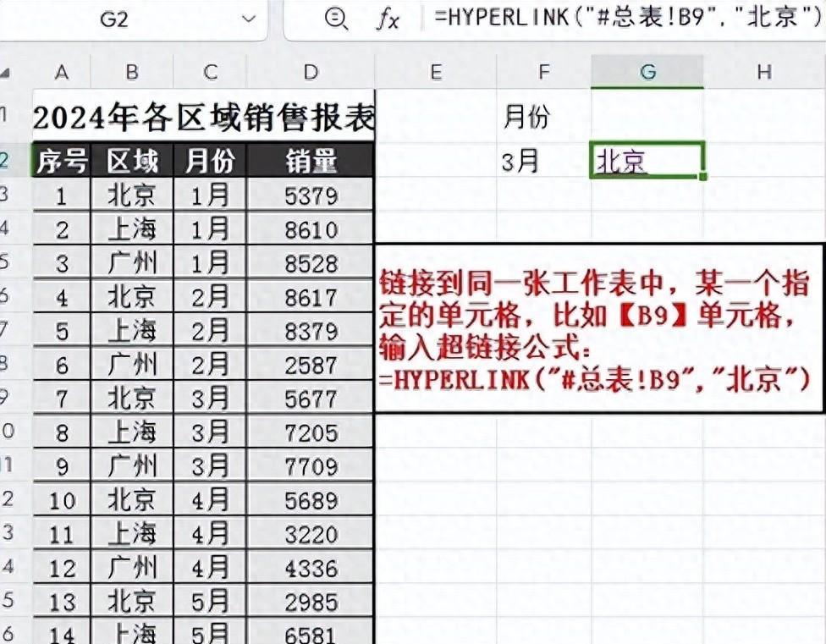Image resolution: width=826 pixels, height=644 pixels.
Task: Click sales value 8617
Action: [x=311, y=298]
